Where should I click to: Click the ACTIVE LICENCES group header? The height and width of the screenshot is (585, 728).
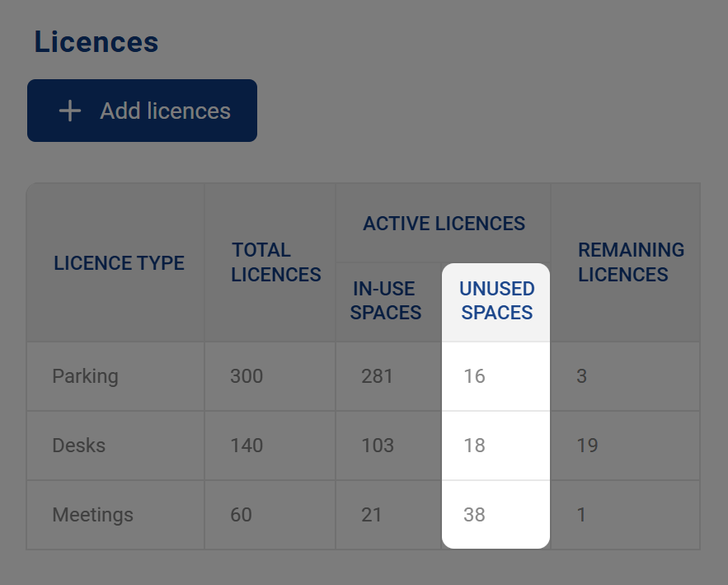coord(444,224)
